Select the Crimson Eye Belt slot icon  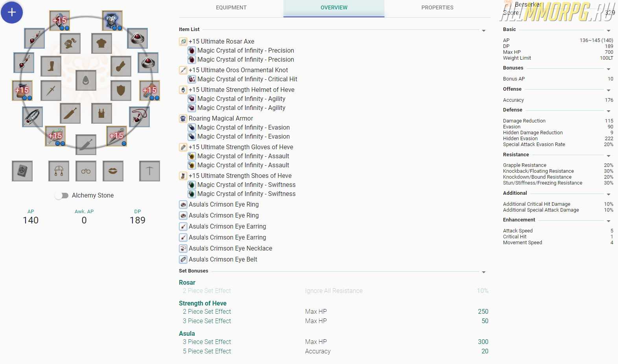pyautogui.click(x=33, y=117)
